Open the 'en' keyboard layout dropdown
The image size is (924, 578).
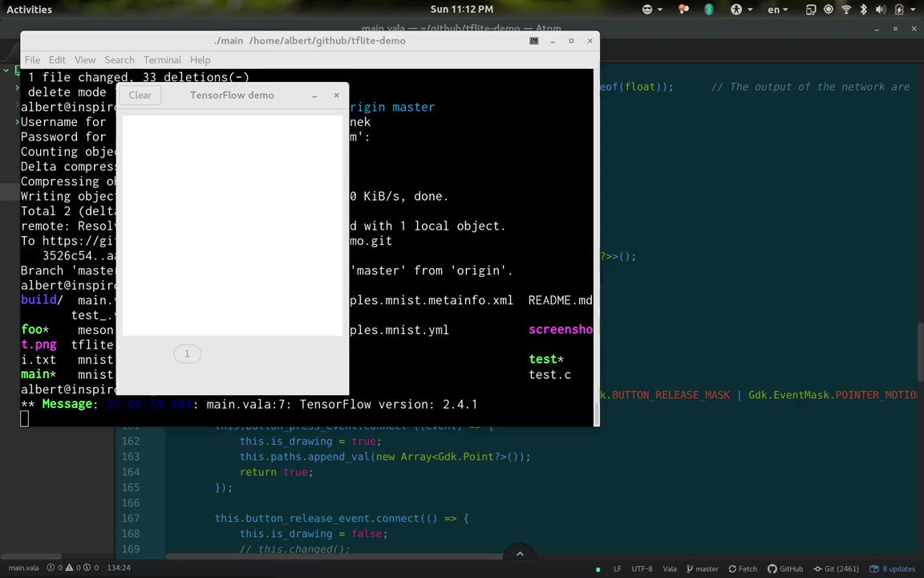[x=777, y=10]
